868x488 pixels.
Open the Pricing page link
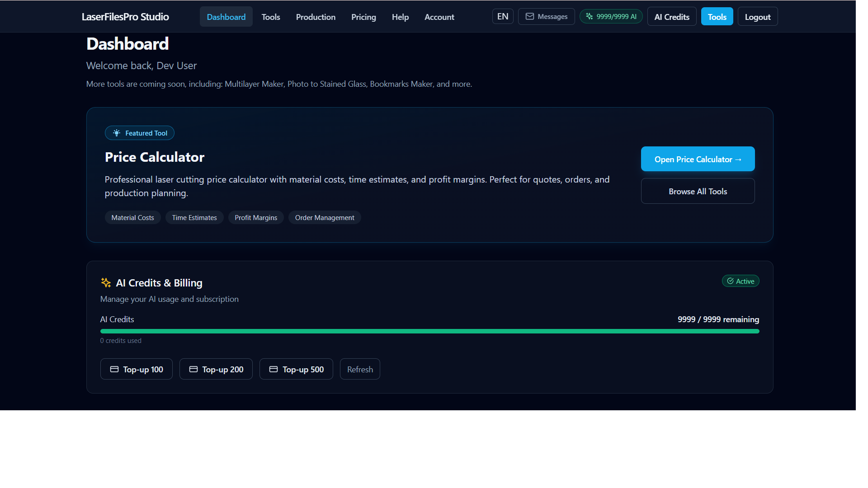[x=363, y=17]
